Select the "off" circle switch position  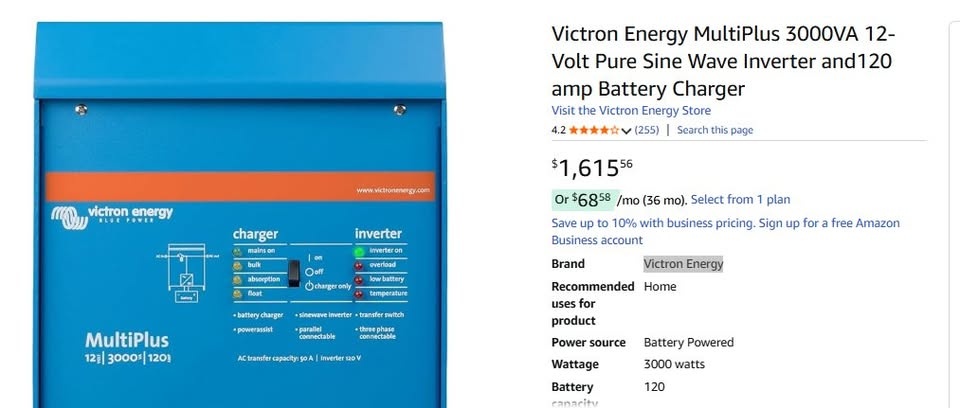[309, 271]
